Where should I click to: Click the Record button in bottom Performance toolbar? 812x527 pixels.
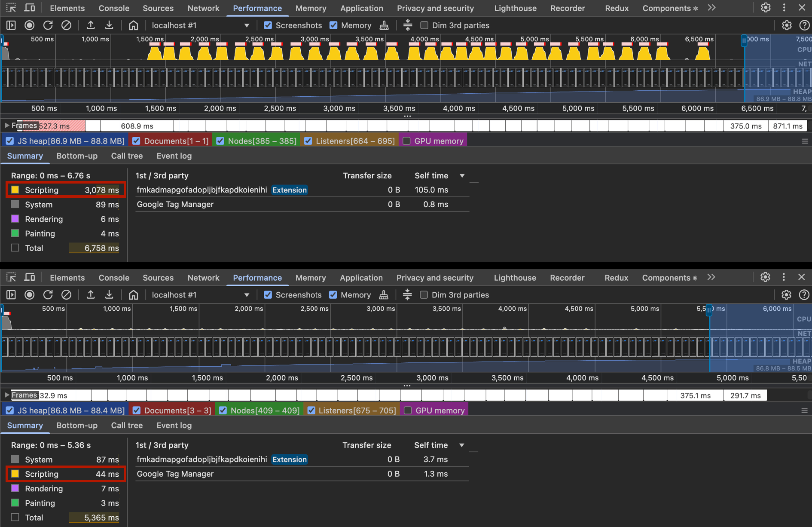click(29, 295)
